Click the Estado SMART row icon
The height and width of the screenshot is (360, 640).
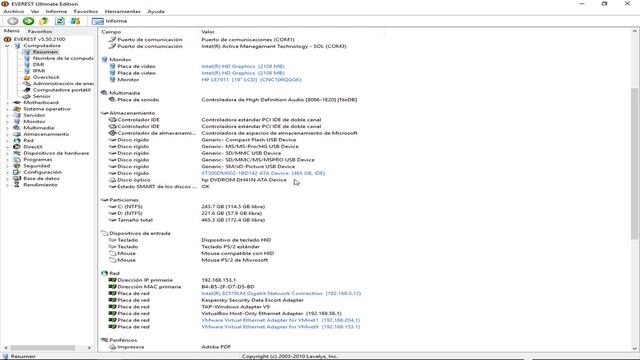112,187
